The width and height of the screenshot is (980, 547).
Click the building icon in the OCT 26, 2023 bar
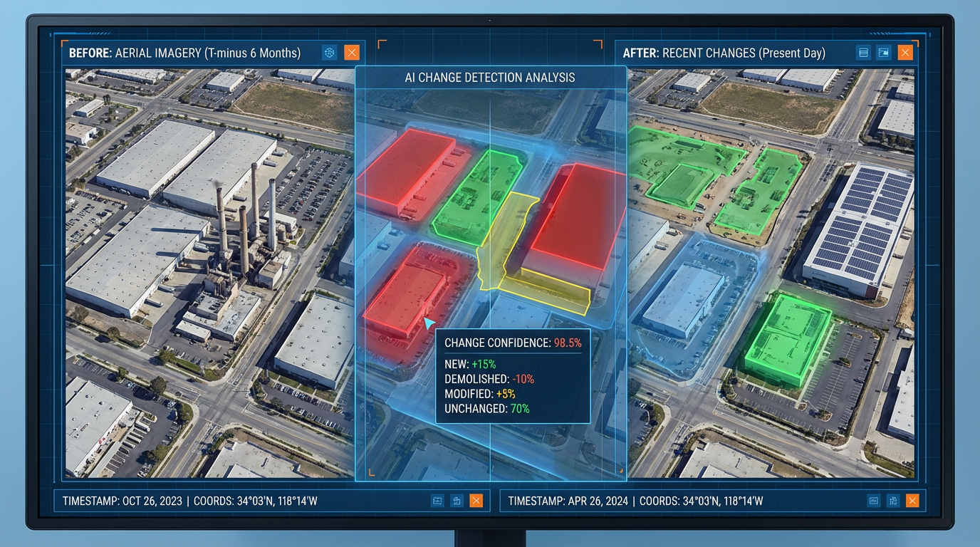tap(457, 501)
